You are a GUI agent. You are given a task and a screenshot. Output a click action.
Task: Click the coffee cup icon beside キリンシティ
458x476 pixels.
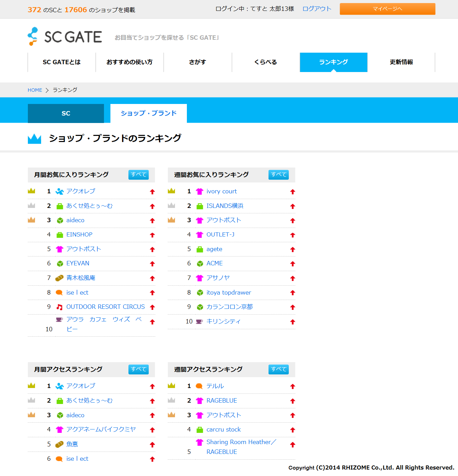(199, 321)
